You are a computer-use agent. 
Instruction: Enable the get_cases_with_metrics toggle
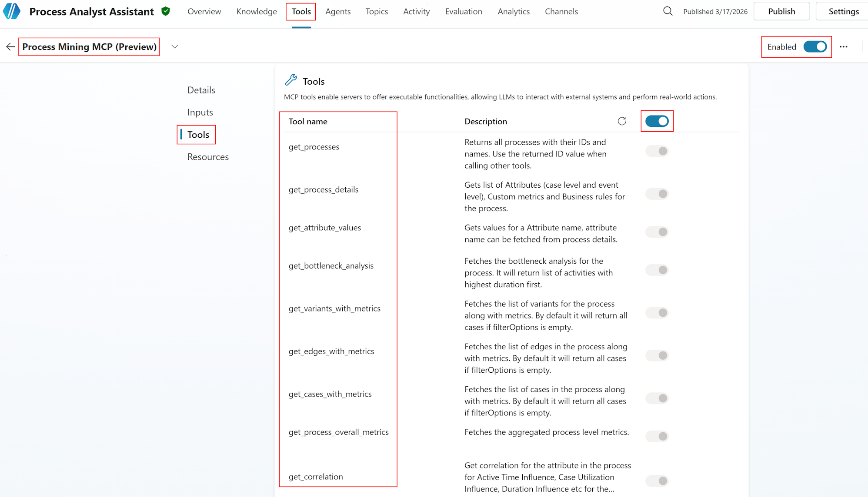[x=657, y=398]
